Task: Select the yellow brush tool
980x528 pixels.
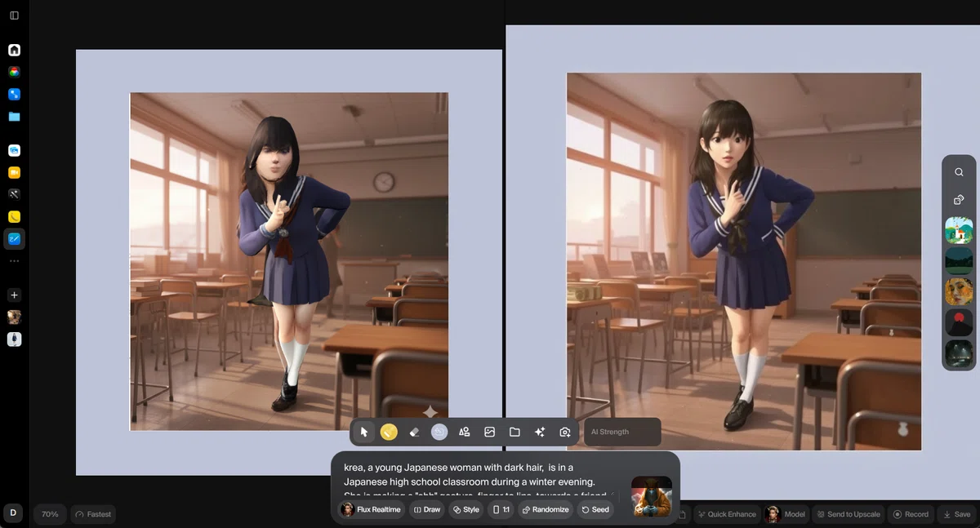Action: (389, 432)
